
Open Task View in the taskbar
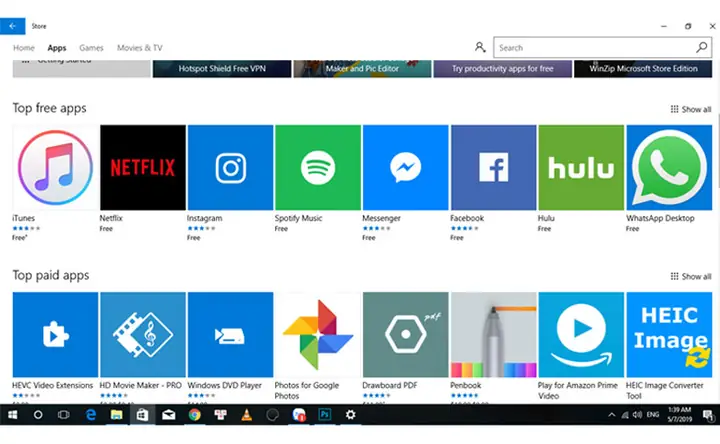tap(64, 415)
